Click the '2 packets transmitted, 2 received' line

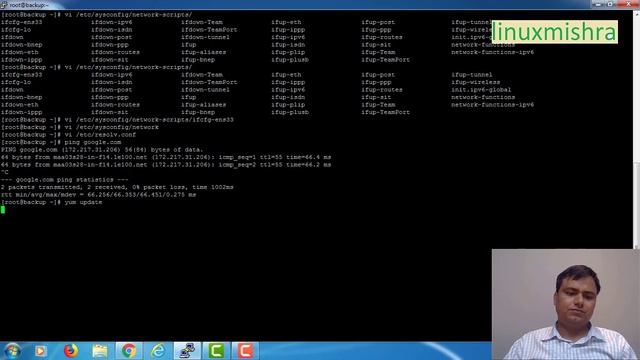click(117, 187)
